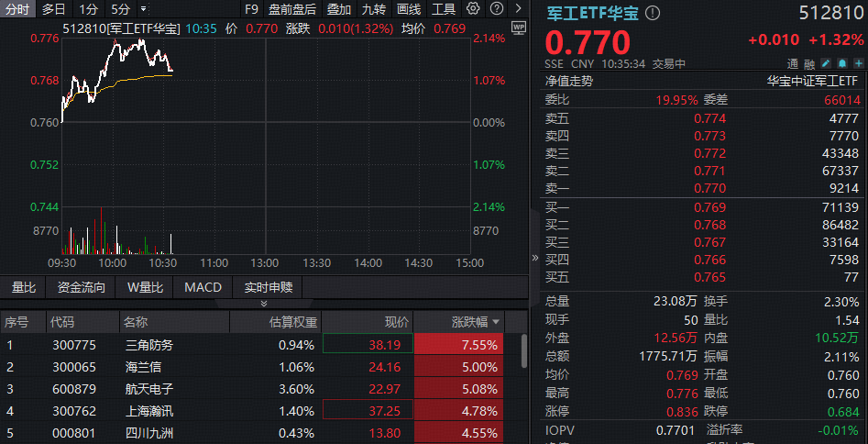
Task: Toggle the 叠加 overlay option
Action: (338, 9)
